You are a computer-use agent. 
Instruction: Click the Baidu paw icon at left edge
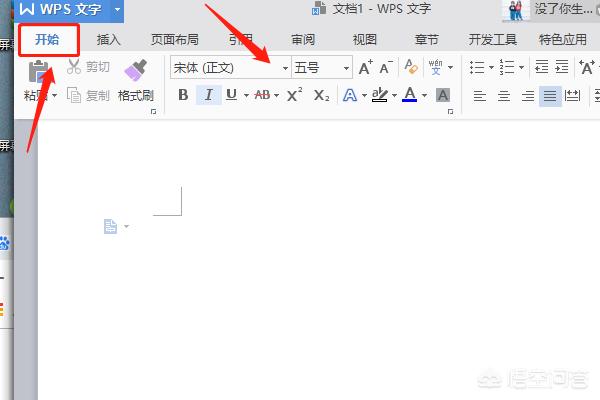(4, 244)
